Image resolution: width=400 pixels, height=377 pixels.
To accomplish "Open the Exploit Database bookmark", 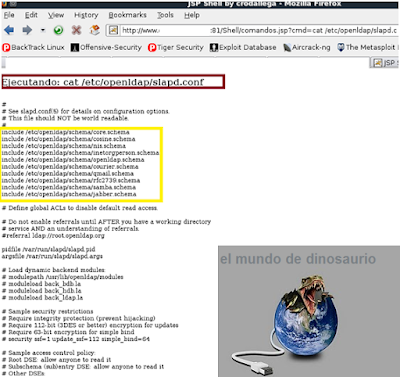I will [243, 47].
